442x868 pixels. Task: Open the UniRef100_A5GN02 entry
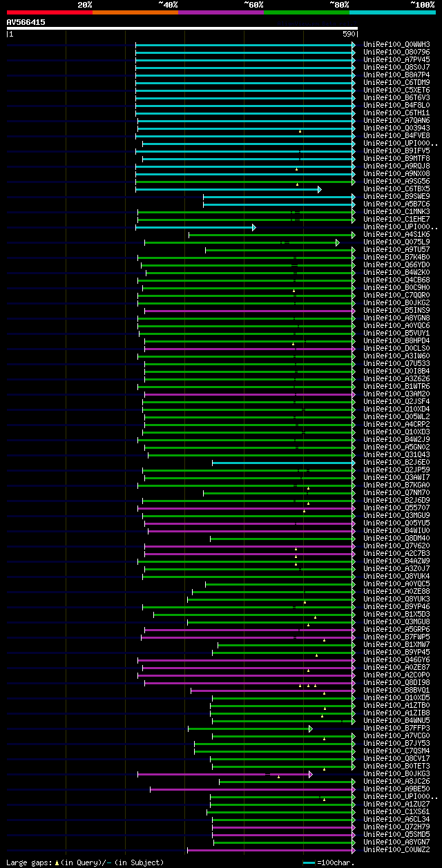click(x=396, y=447)
